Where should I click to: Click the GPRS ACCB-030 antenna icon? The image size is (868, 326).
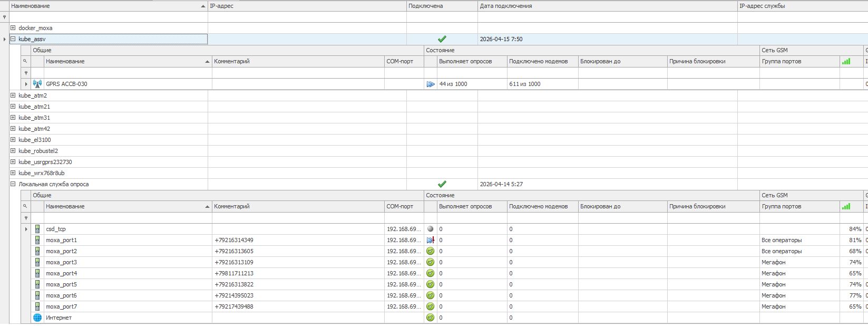(37, 84)
